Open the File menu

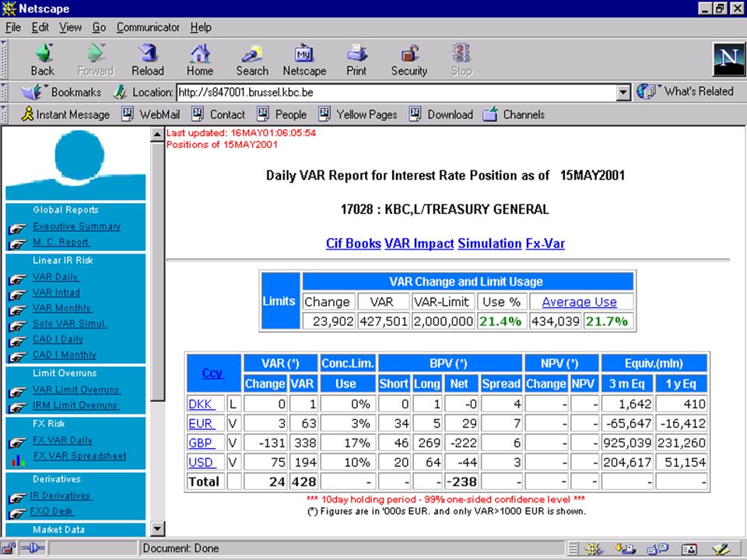[x=13, y=28]
